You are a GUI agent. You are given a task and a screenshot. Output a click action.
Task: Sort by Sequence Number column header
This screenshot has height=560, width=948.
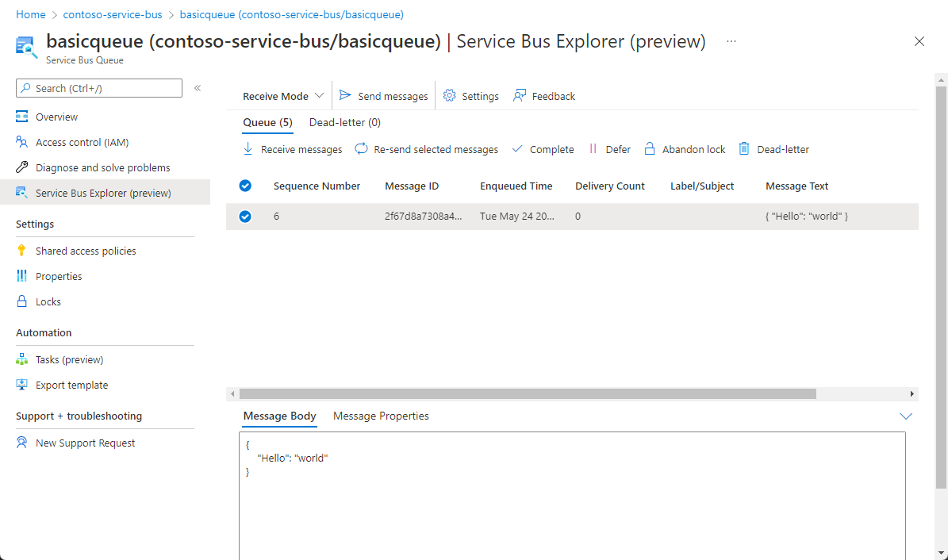click(317, 186)
